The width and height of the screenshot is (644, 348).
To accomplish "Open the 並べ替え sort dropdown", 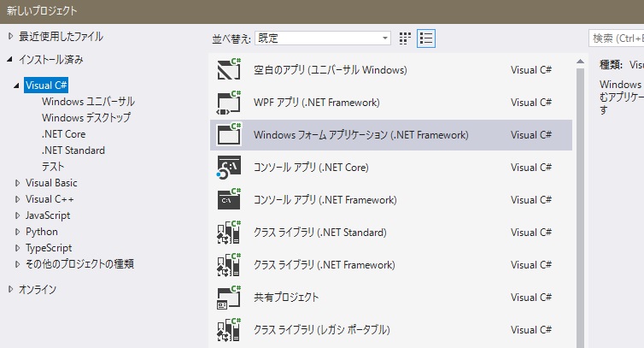I will tap(323, 38).
